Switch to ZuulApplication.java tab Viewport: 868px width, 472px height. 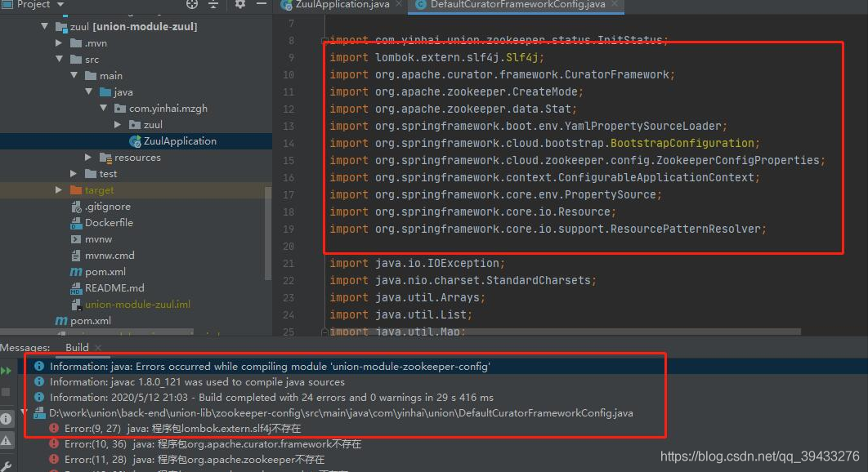click(x=342, y=4)
